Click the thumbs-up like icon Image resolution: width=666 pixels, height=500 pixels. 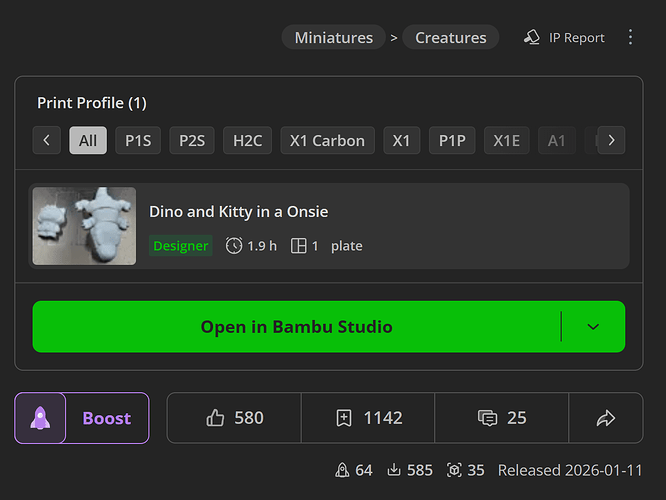click(215, 418)
